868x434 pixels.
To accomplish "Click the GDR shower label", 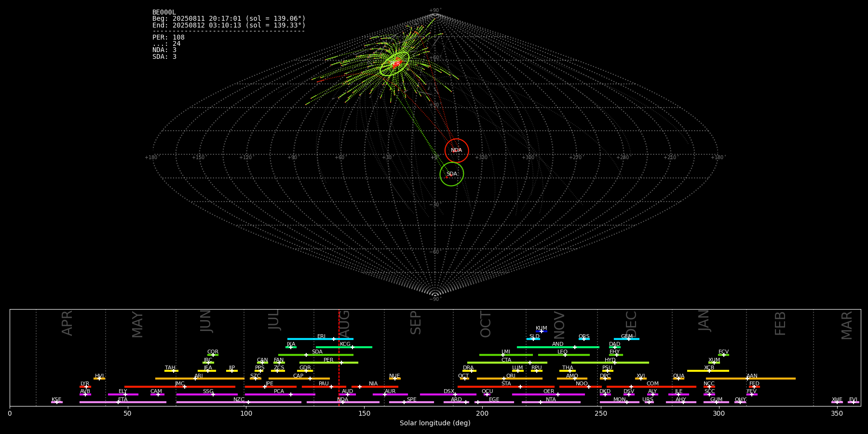I will click(305, 368).
